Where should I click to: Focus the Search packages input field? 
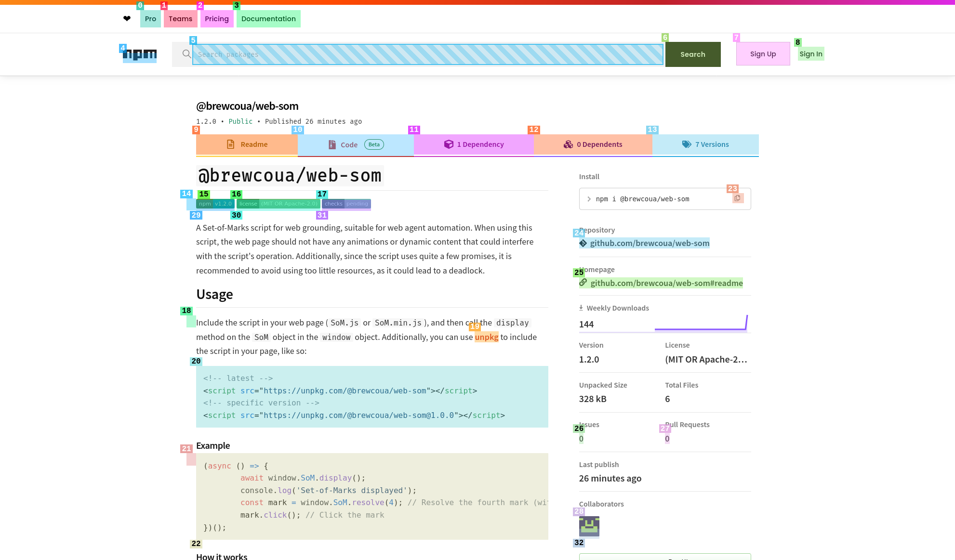pos(427,54)
